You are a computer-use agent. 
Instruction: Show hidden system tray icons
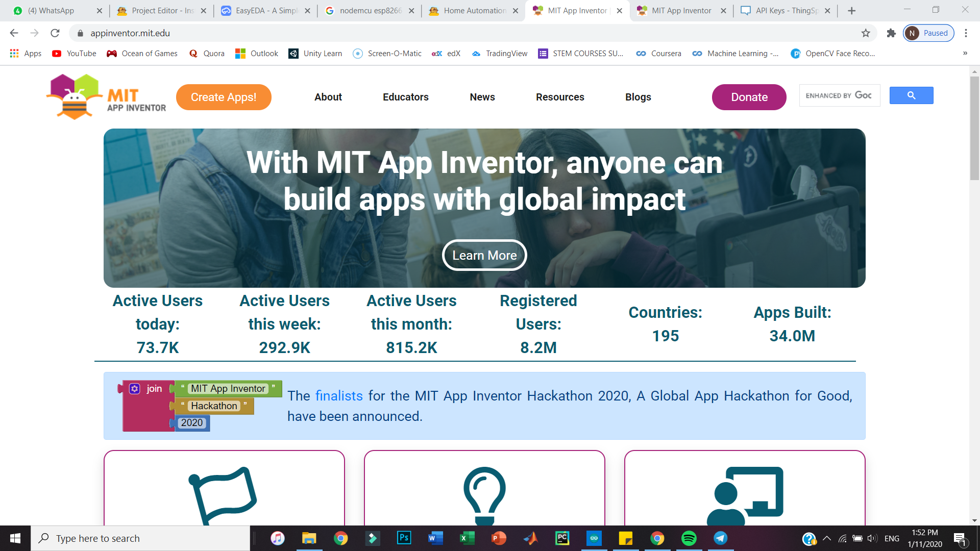click(827, 538)
